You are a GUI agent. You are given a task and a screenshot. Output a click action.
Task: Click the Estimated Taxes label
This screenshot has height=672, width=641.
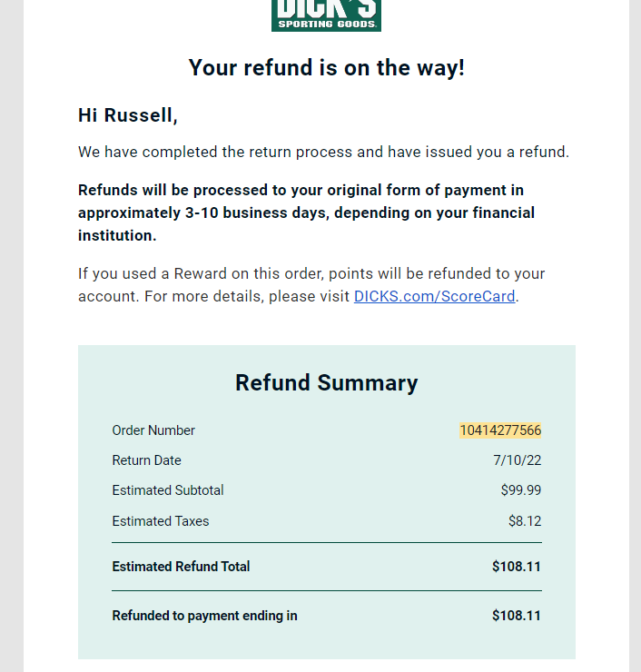coord(161,521)
